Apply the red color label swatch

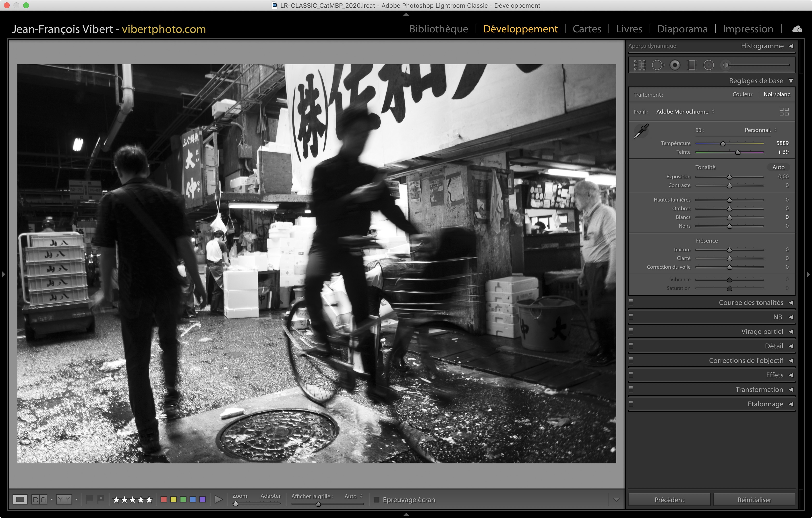click(164, 499)
